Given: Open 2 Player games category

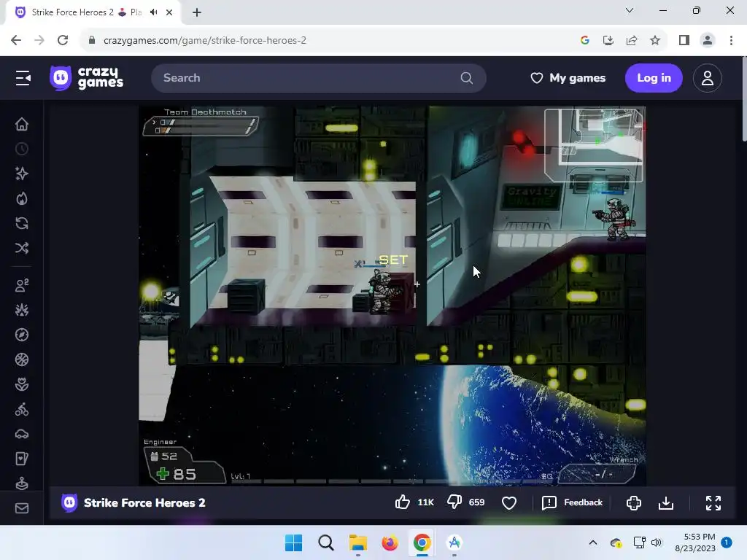Looking at the screenshot, I should [22, 285].
